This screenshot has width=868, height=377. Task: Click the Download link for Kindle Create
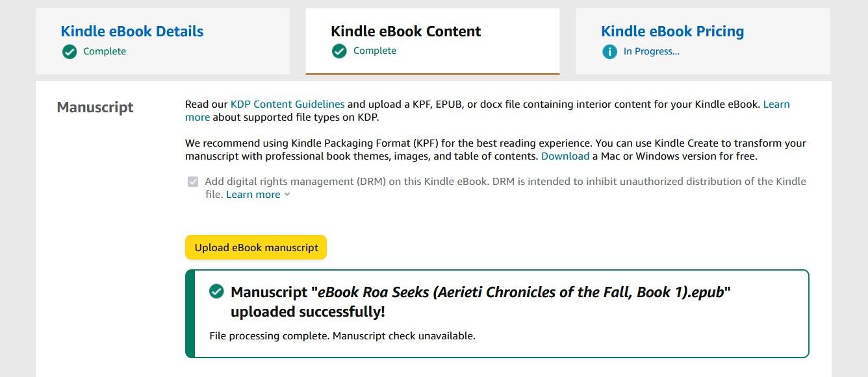coord(565,156)
